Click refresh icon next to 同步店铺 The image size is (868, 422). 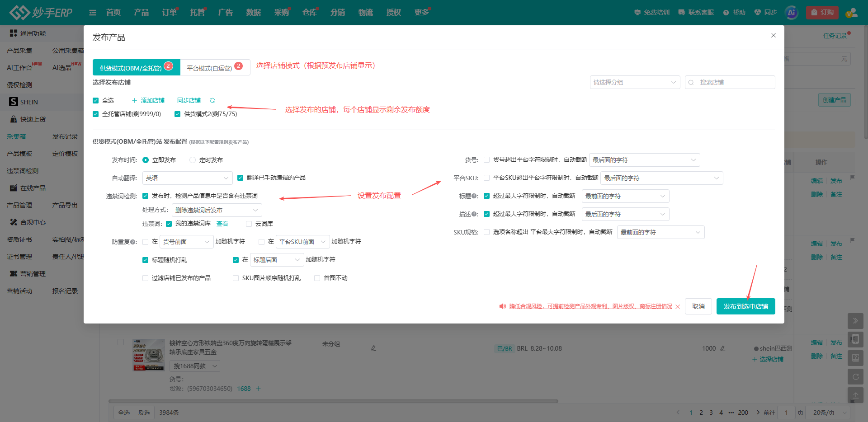point(212,100)
